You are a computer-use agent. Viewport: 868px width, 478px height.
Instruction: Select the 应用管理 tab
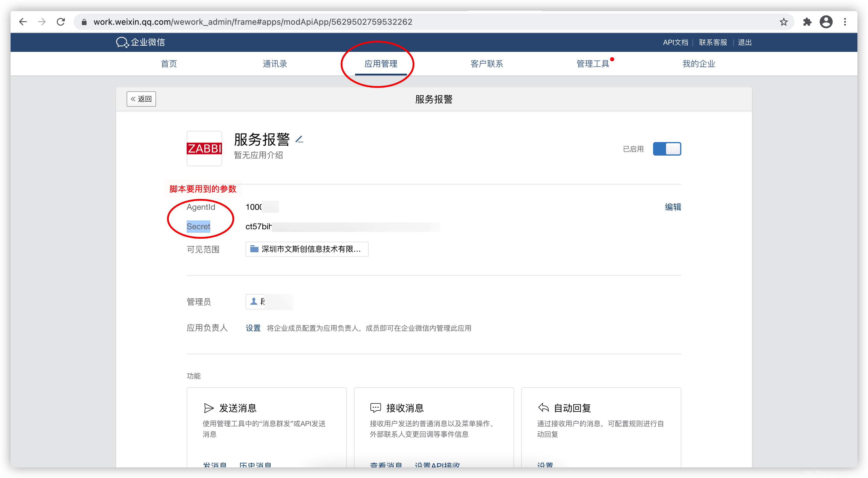coord(381,64)
